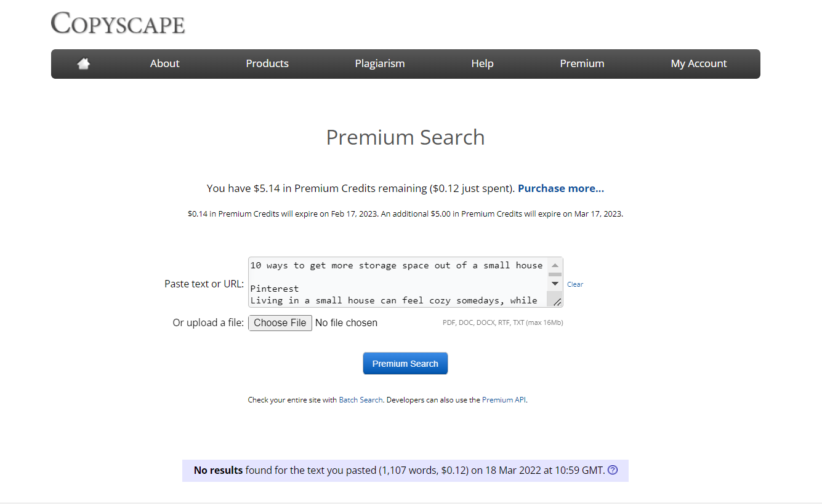The width and height of the screenshot is (822, 504).
Task: Open My Account menu
Action: pyautogui.click(x=699, y=63)
